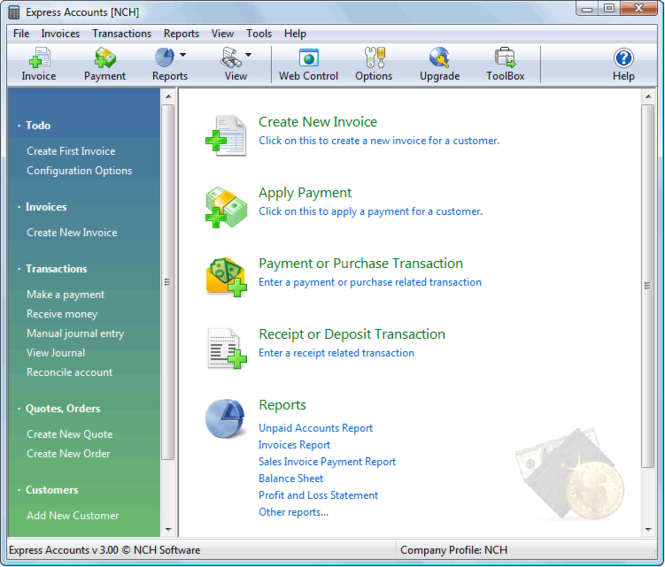Screen dimensions: 665x567
Task: Launch Web Control from the toolbar
Action: click(308, 58)
